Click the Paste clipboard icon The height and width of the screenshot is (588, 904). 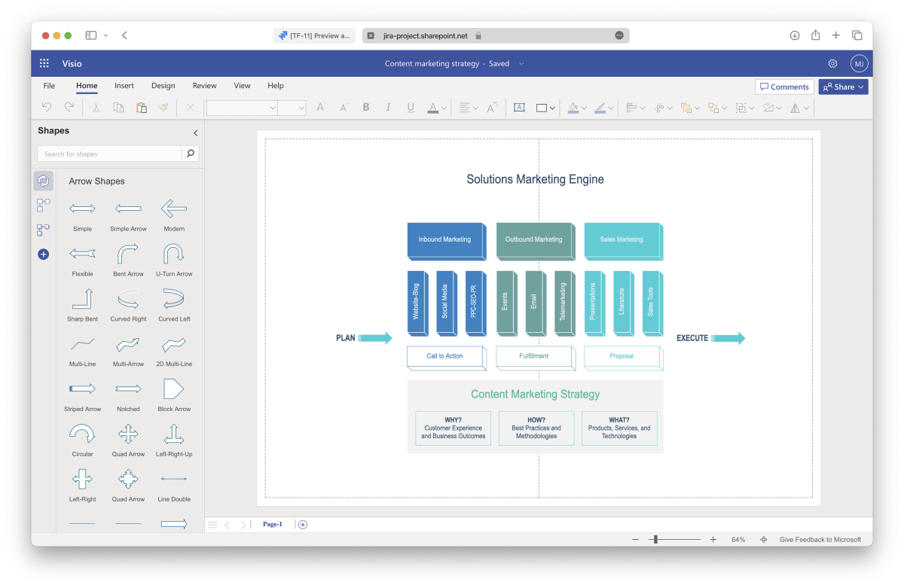(x=141, y=108)
